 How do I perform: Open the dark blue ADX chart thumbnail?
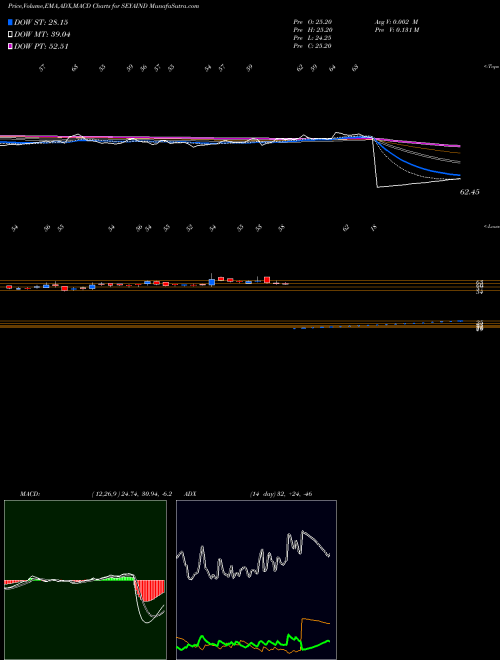[256, 580]
